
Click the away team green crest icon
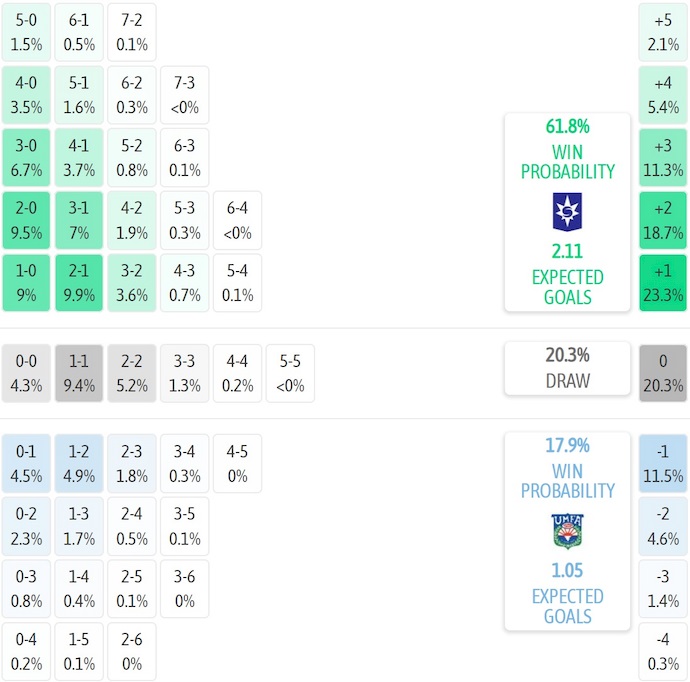pyautogui.click(x=567, y=531)
